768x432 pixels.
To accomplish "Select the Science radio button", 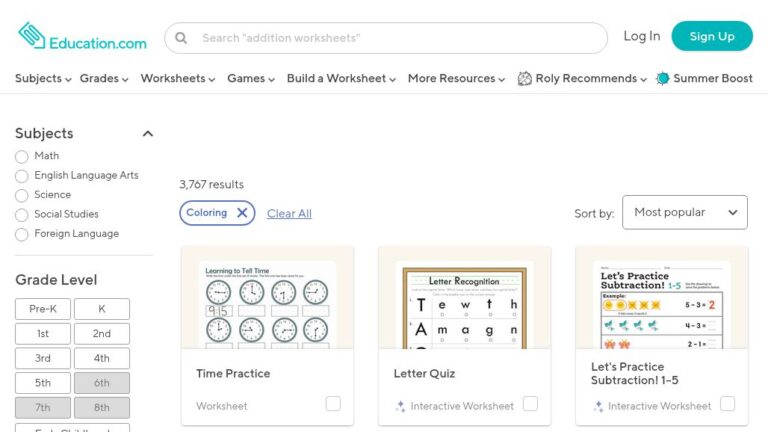I will 22,195.
